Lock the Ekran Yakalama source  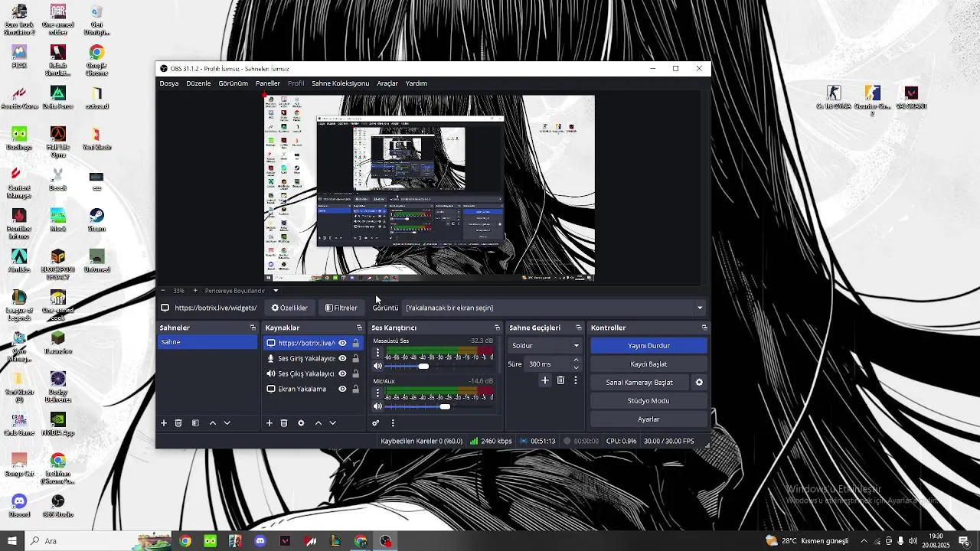tap(355, 389)
